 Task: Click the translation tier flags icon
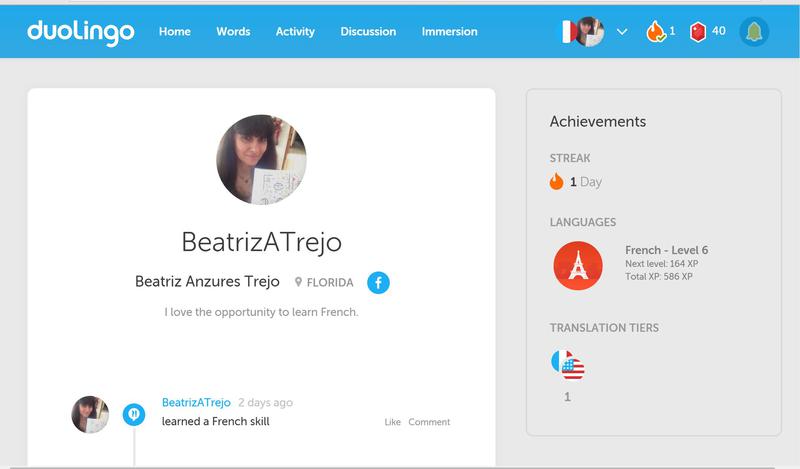point(568,364)
